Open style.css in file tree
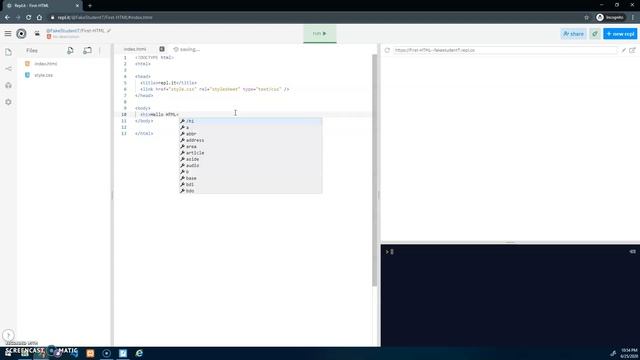The image size is (640, 360). tap(43, 75)
